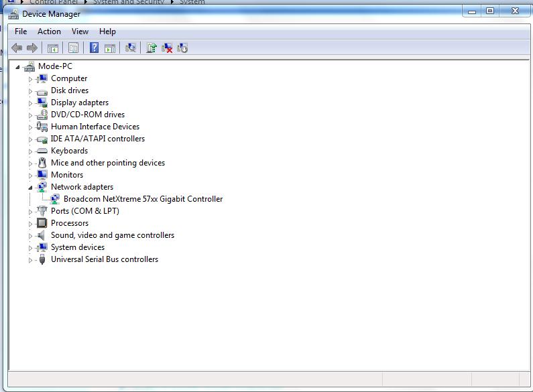Expand the Universal Serial Bus controllers node
This screenshot has height=392, width=533.
[30, 260]
